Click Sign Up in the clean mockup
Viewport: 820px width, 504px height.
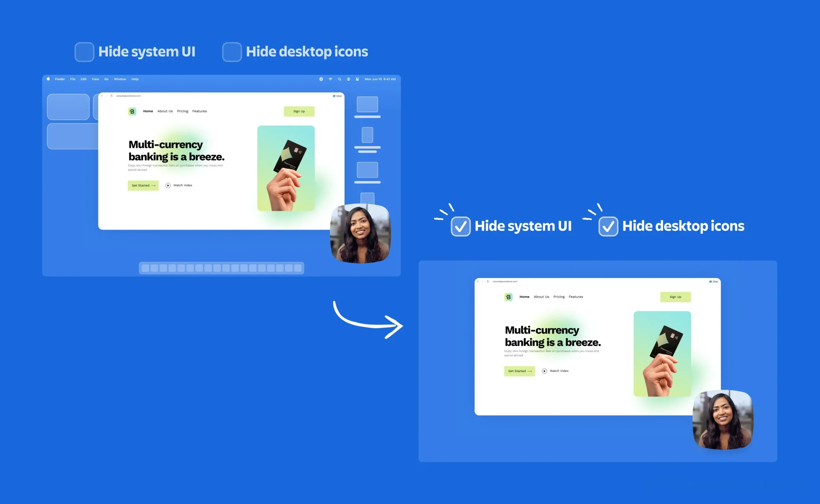click(676, 297)
